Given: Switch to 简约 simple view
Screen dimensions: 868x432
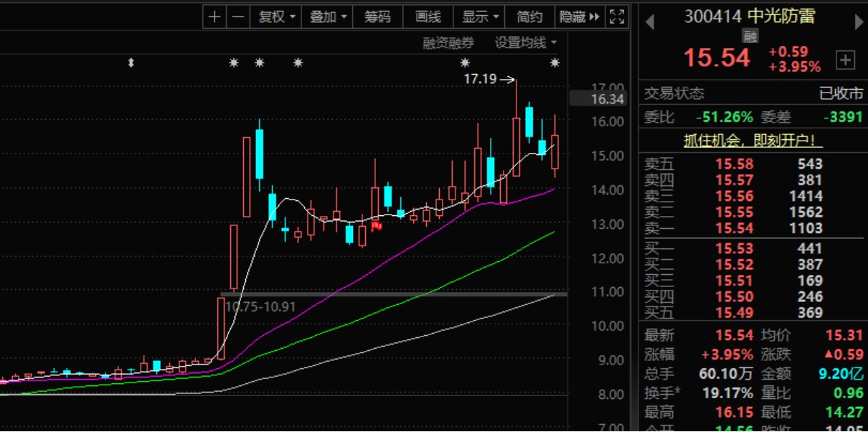Looking at the screenshot, I should (529, 17).
